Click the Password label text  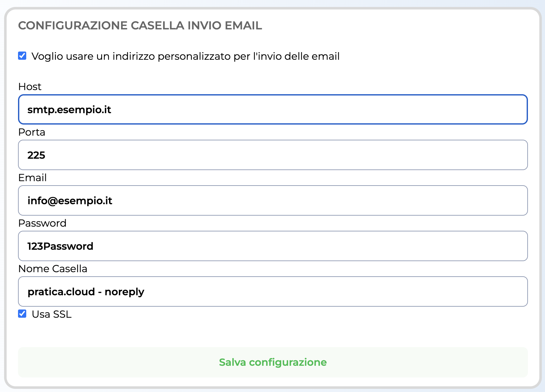[x=43, y=223]
